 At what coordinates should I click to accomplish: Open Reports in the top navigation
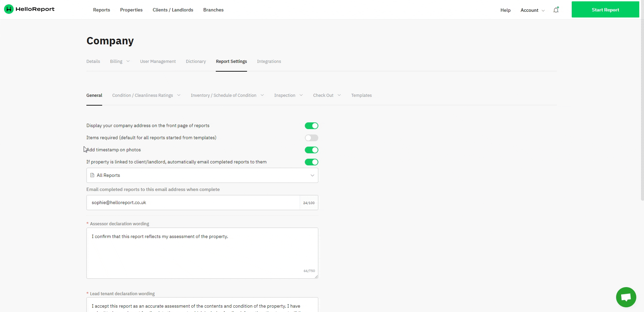pyautogui.click(x=102, y=10)
